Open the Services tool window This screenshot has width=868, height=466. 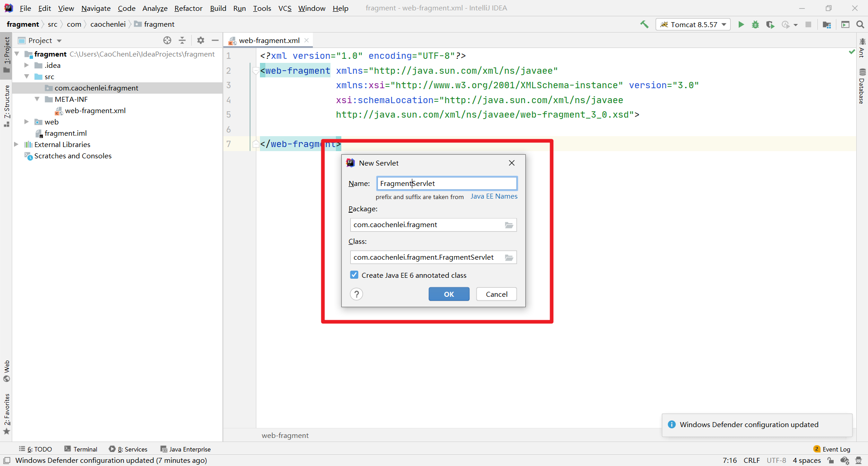[x=128, y=449]
